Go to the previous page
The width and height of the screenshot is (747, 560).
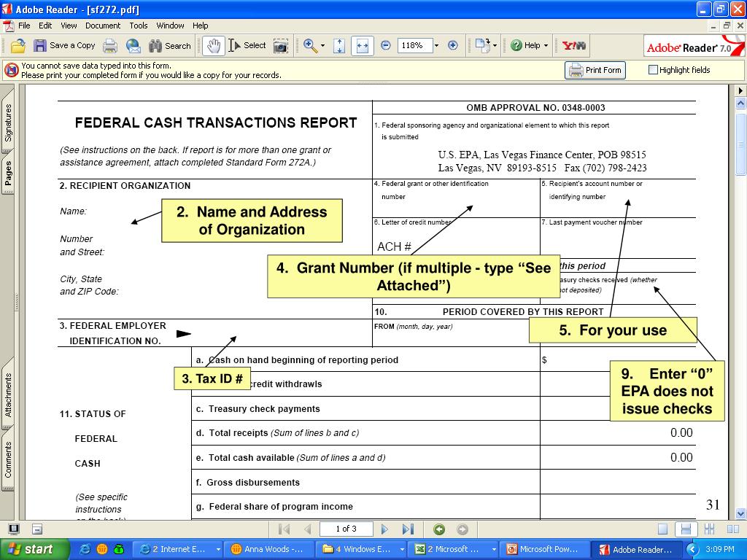tap(308, 529)
